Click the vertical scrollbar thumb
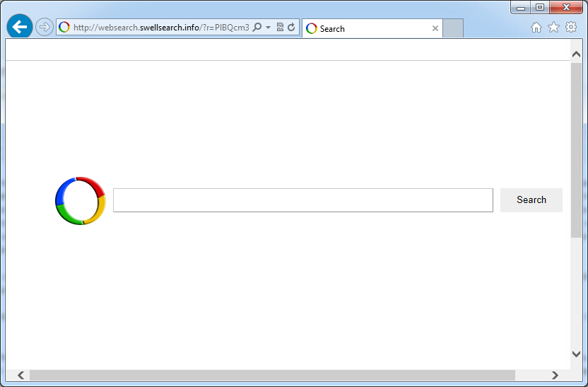This screenshot has width=588, height=387. pos(576,150)
